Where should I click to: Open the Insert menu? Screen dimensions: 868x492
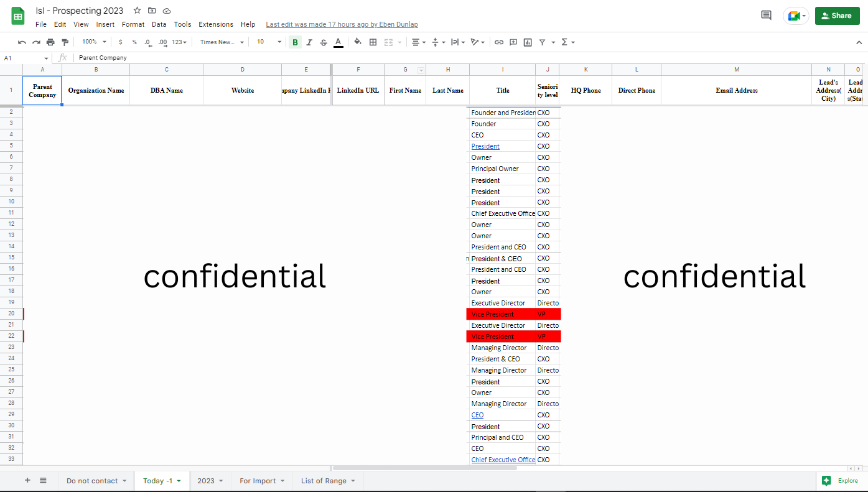[105, 25]
